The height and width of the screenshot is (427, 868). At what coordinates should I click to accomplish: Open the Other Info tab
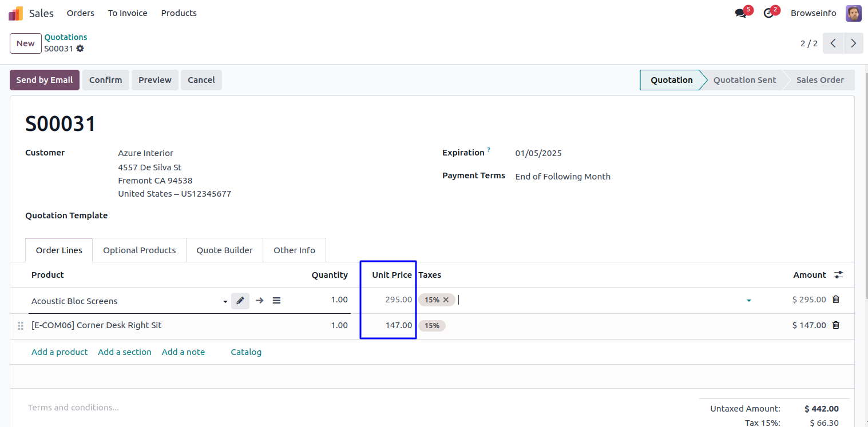[294, 250]
